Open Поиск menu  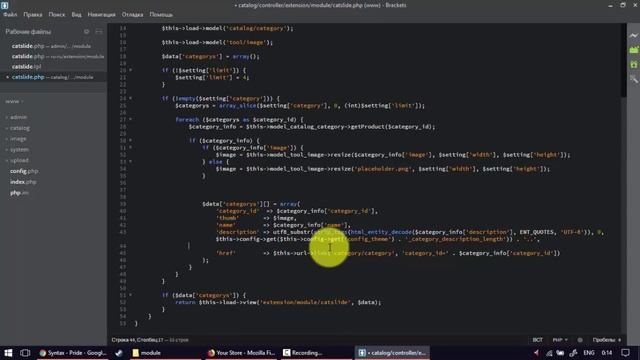tap(57, 14)
